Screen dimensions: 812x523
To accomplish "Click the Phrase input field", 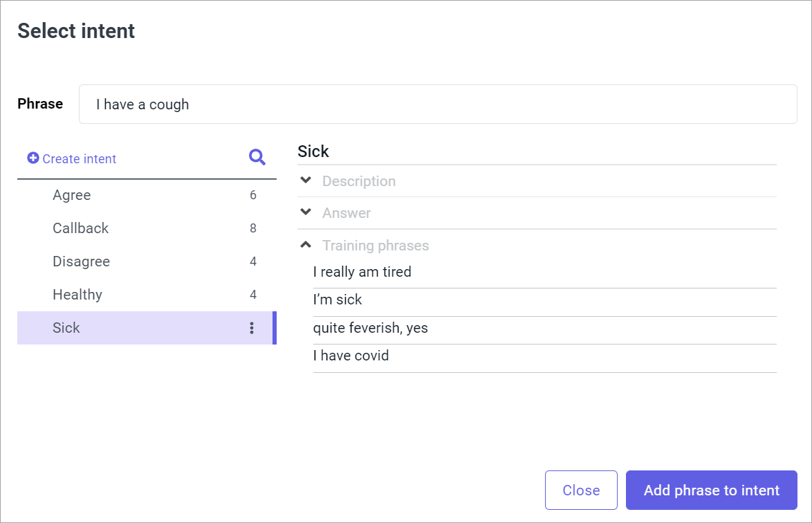I will [438, 104].
